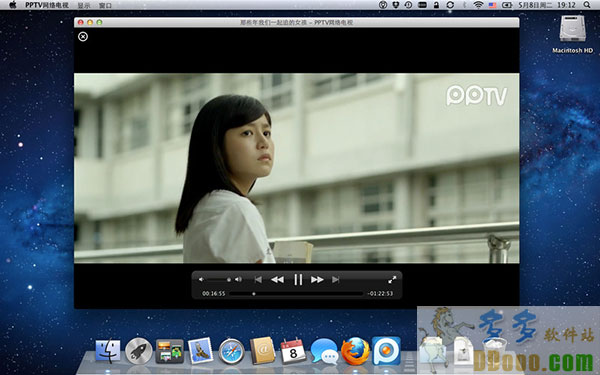This screenshot has width=600, height=375.
Task: Pause the video with the pause button
Action: tap(298, 280)
